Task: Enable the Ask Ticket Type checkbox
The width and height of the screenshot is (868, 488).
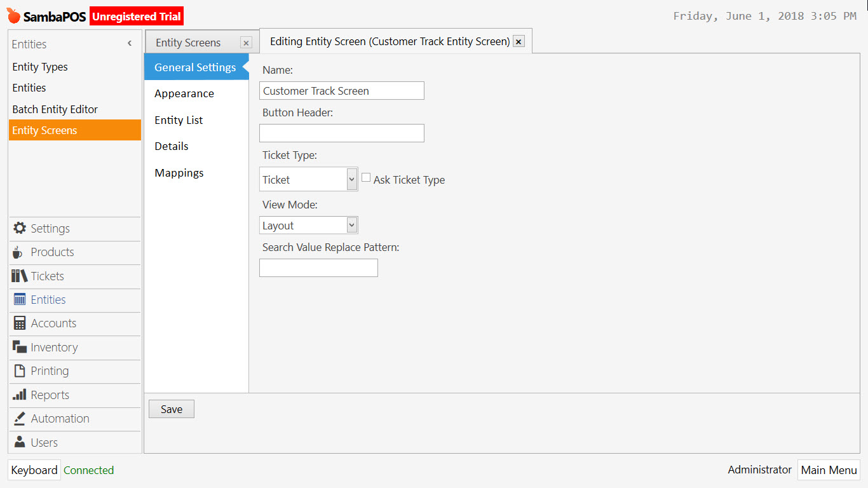Action: (365, 177)
